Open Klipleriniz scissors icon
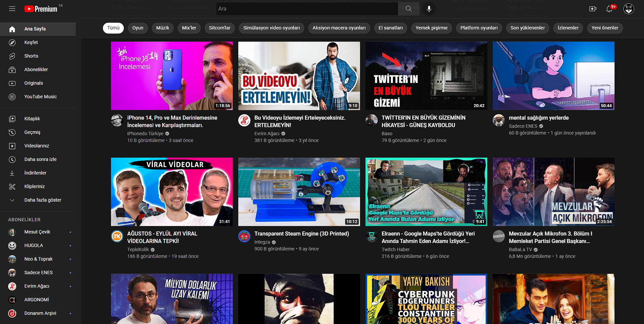This screenshot has height=324, width=644. point(12,187)
